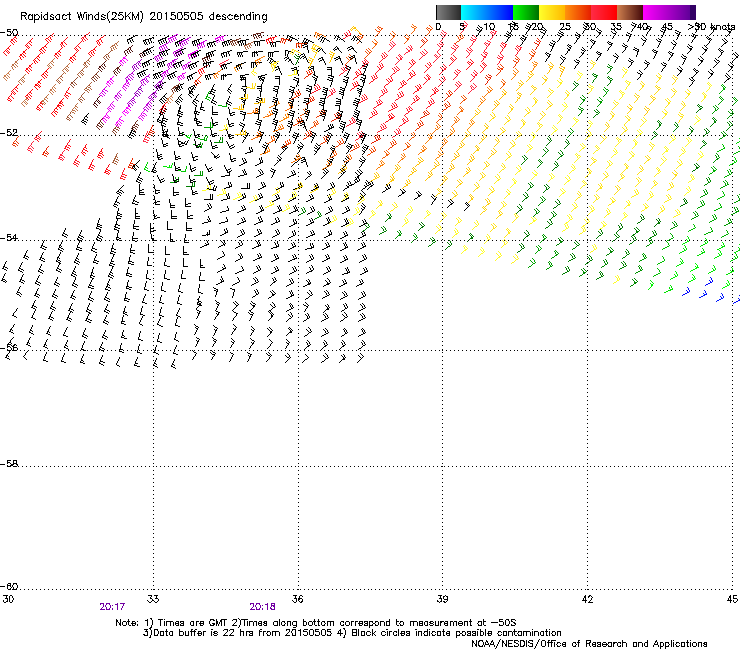Click the '36' longitude axis label
Screen dimensions: 740x650
point(298,599)
